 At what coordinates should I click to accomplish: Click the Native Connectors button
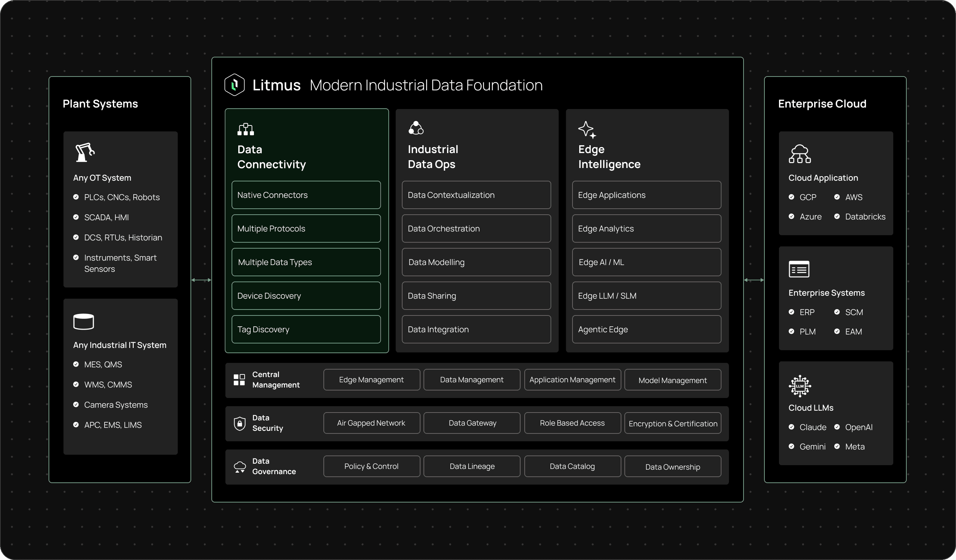306,195
